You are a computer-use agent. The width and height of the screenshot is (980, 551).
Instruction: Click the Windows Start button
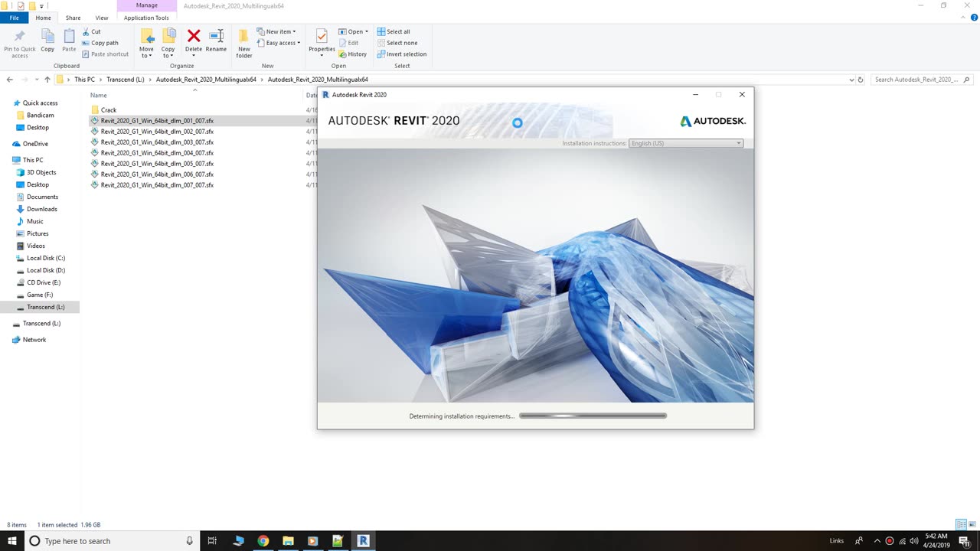[x=12, y=541]
